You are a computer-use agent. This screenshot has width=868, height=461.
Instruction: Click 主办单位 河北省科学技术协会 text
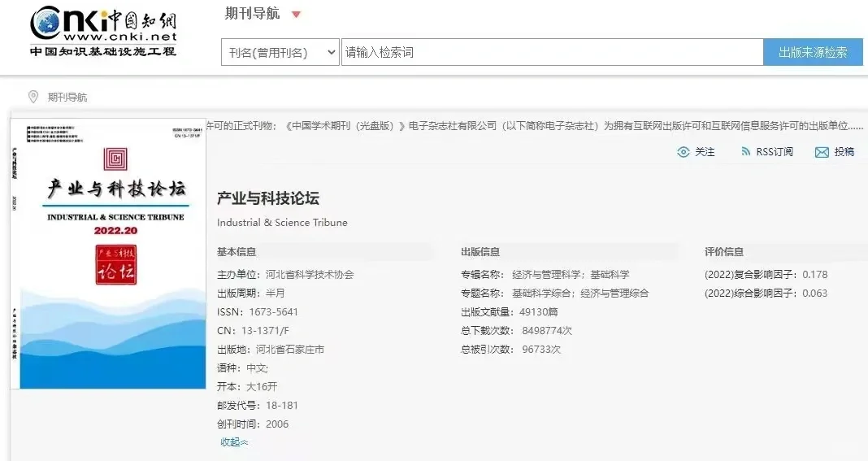pos(285,274)
